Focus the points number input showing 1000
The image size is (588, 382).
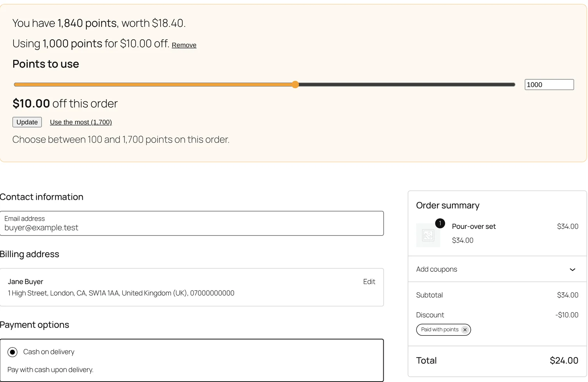coord(549,85)
